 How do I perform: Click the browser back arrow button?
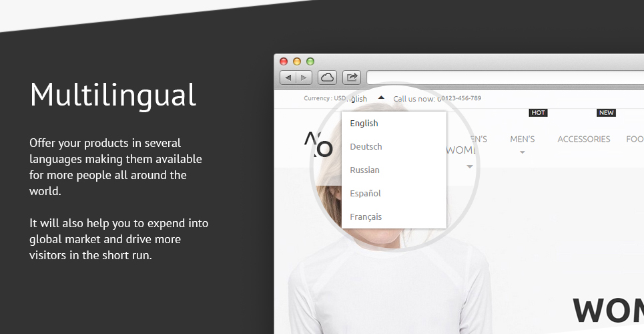288,77
